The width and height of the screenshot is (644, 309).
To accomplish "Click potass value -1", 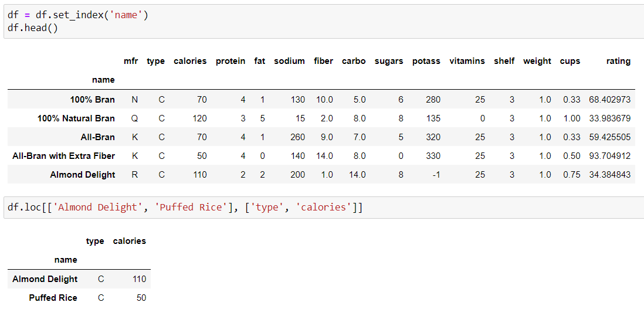I will [x=435, y=175].
